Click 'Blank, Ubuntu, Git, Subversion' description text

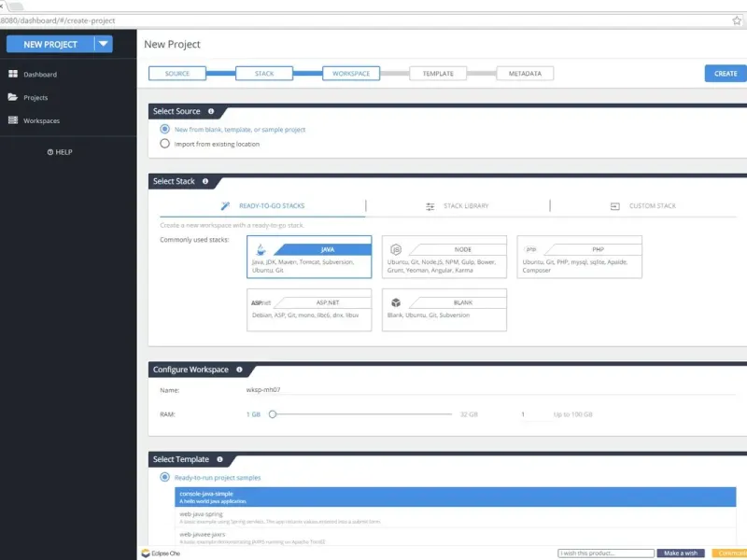coord(429,315)
